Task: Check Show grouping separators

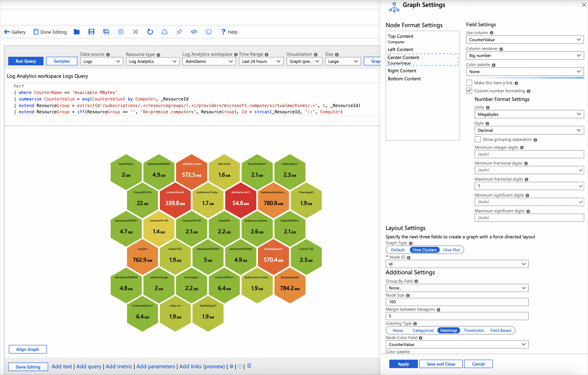Action: (x=478, y=139)
